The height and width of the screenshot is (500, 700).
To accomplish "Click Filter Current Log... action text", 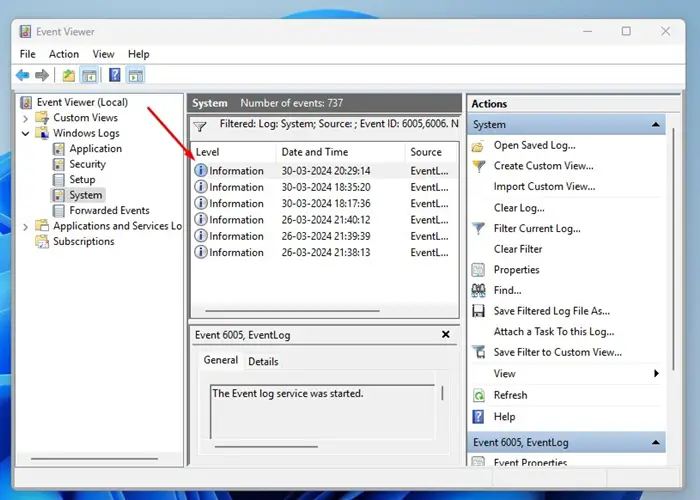I will (537, 229).
